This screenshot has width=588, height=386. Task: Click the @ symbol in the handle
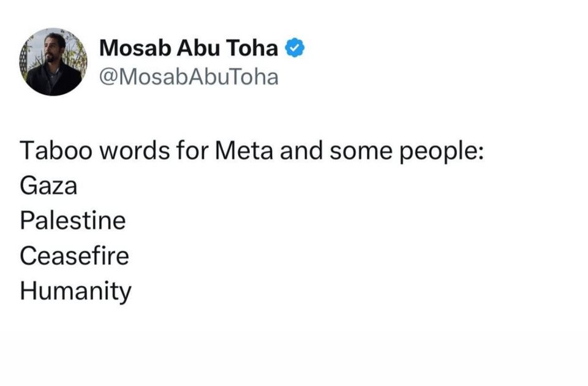107,77
